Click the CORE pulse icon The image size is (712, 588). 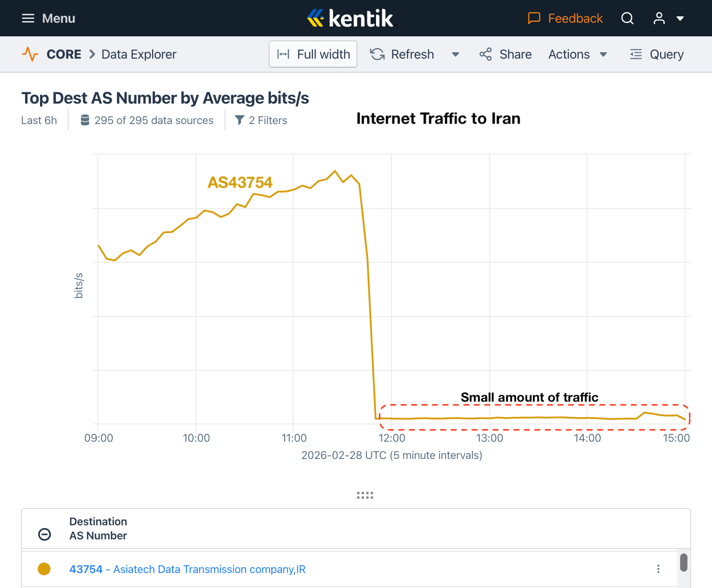pos(30,54)
